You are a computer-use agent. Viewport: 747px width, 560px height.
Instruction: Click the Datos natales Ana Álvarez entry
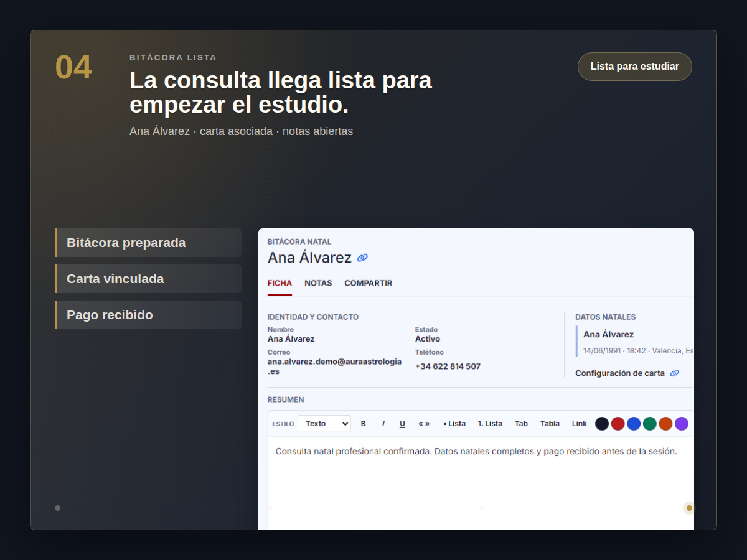click(x=609, y=335)
